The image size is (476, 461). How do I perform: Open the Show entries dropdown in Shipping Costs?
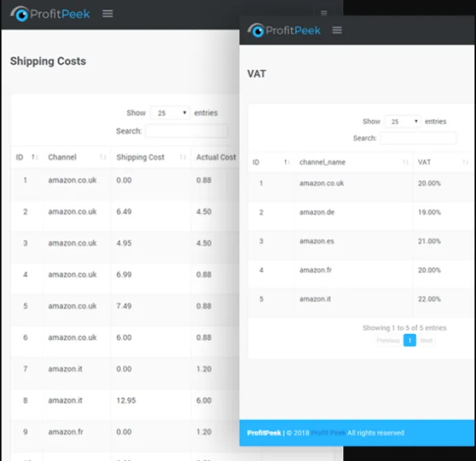point(170,113)
